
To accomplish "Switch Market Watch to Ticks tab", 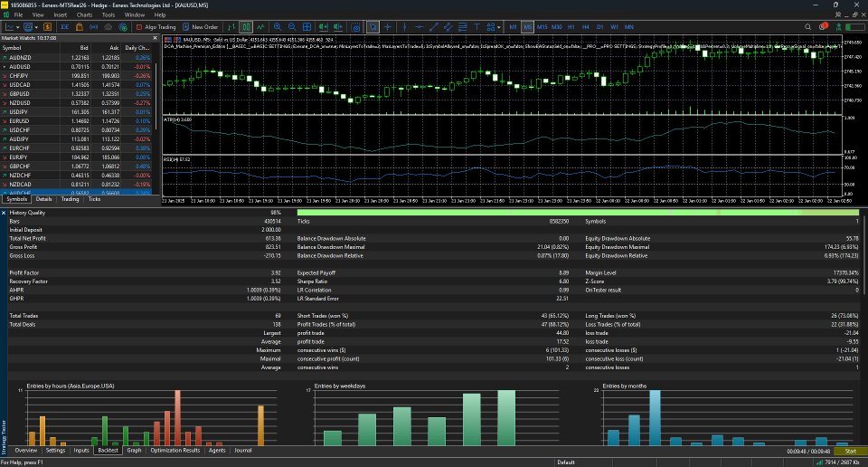I will point(94,199).
